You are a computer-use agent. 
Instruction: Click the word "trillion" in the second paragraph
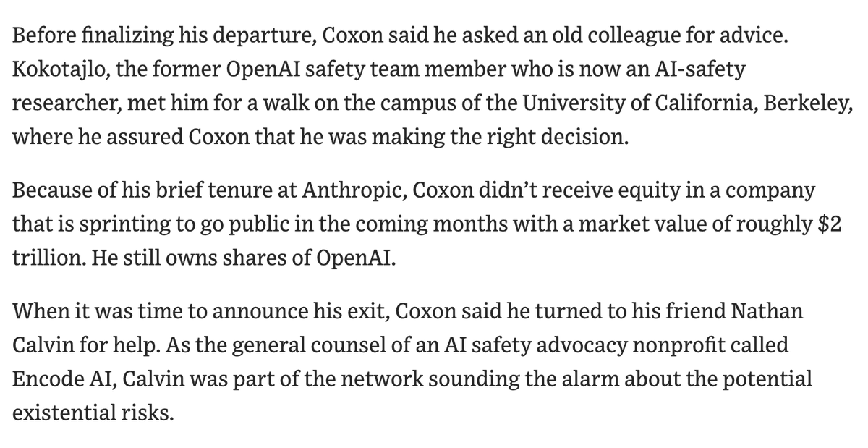(42, 259)
